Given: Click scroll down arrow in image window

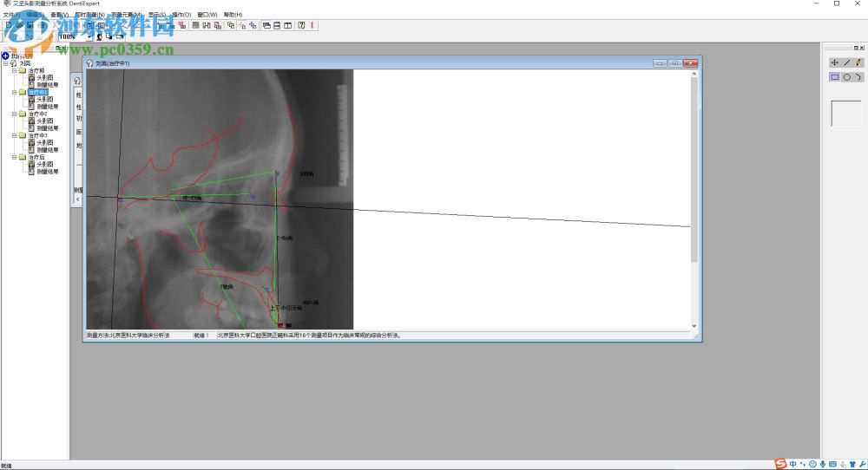Looking at the screenshot, I should pos(694,326).
